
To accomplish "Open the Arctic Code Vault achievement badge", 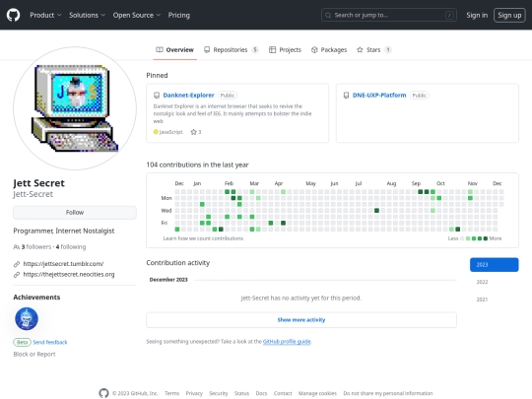I will [x=27, y=318].
